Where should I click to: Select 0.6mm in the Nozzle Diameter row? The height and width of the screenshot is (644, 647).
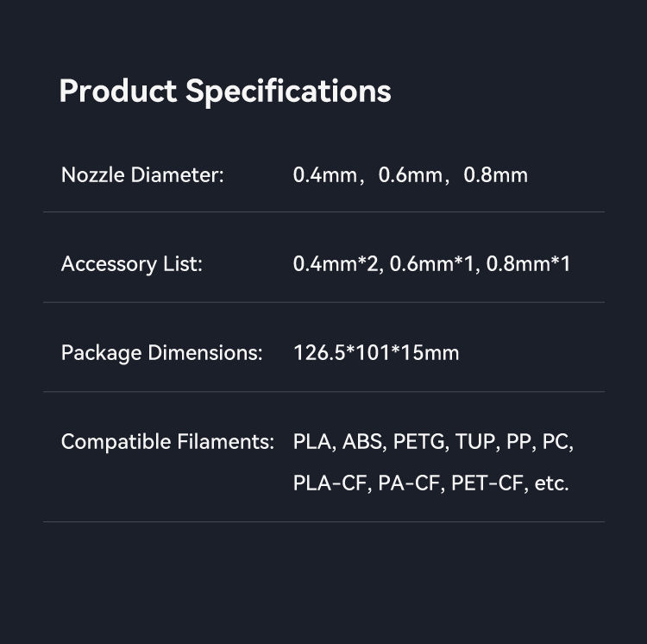coord(410,175)
